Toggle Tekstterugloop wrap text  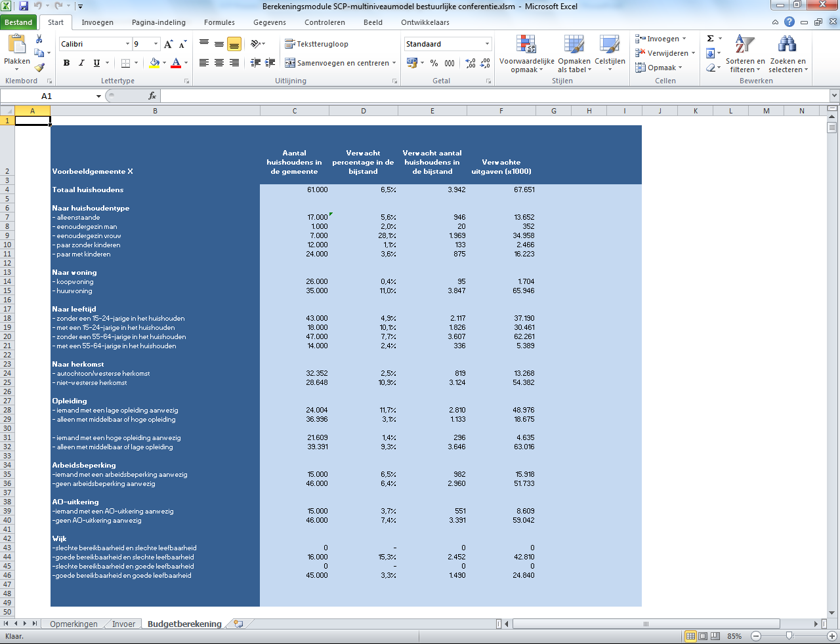tap(316, 44)
